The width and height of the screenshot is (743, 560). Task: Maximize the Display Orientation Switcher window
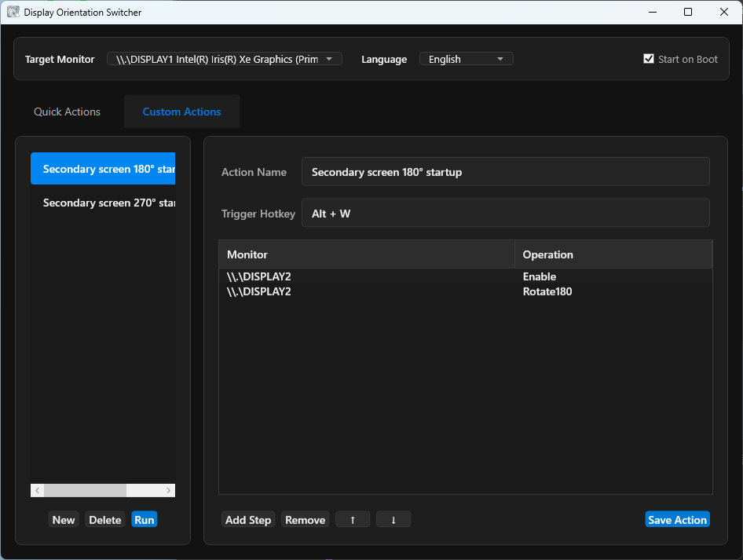(x=688, y=12)
